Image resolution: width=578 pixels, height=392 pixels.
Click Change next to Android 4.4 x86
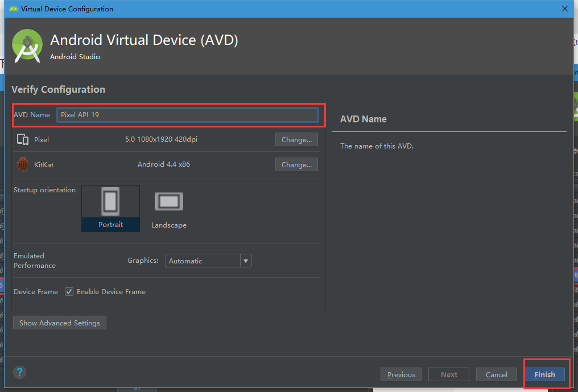296,164
